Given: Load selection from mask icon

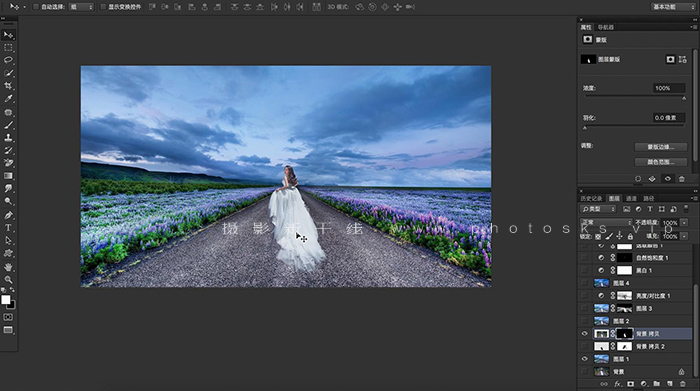Looking at the screenshot, I should [638, 179].
